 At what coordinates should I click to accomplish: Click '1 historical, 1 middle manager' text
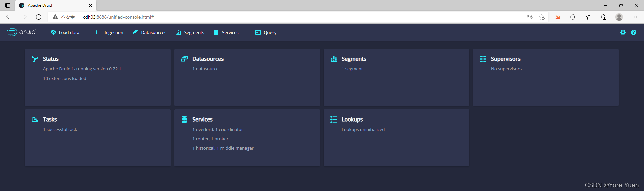click(x=223, y=148)
